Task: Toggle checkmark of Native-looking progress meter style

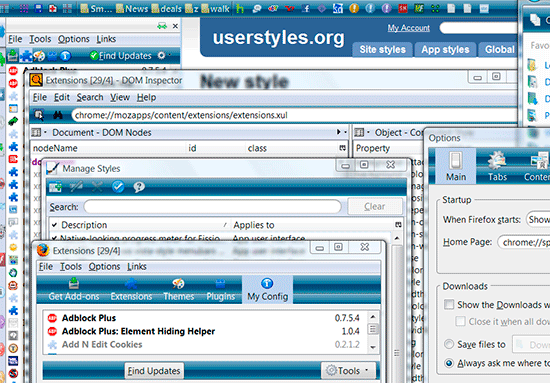Action: tap(54, 238)
